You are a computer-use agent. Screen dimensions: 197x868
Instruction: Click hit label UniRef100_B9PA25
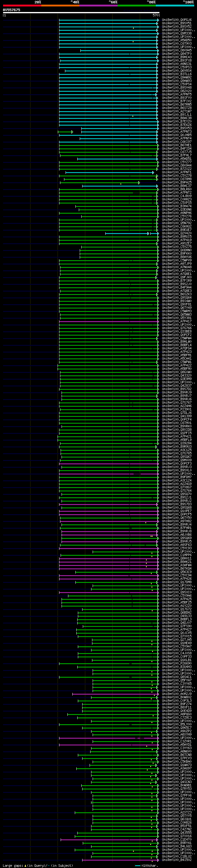[177, 183]
